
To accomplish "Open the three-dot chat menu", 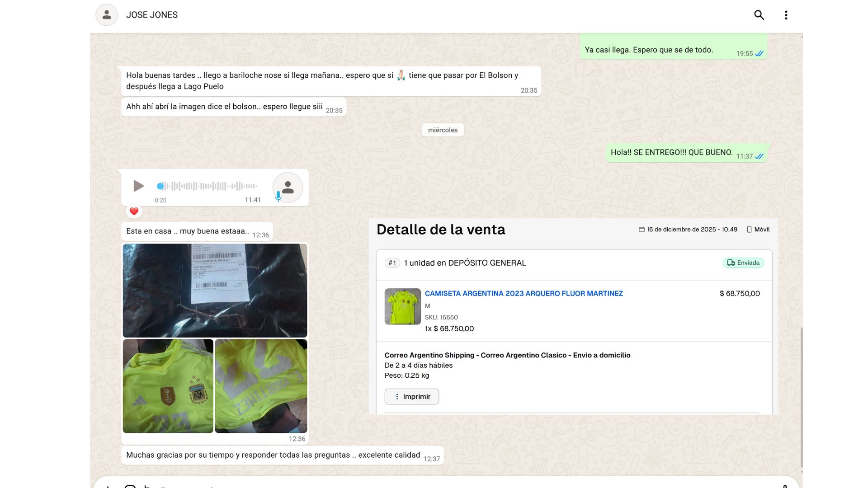I will tap(786, 15).
